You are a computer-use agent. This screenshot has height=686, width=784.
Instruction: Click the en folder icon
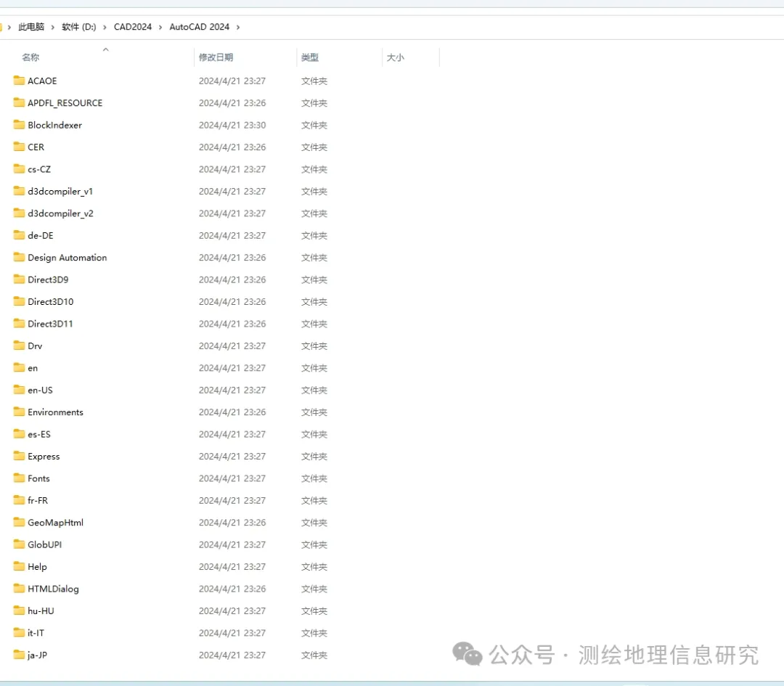19,367
